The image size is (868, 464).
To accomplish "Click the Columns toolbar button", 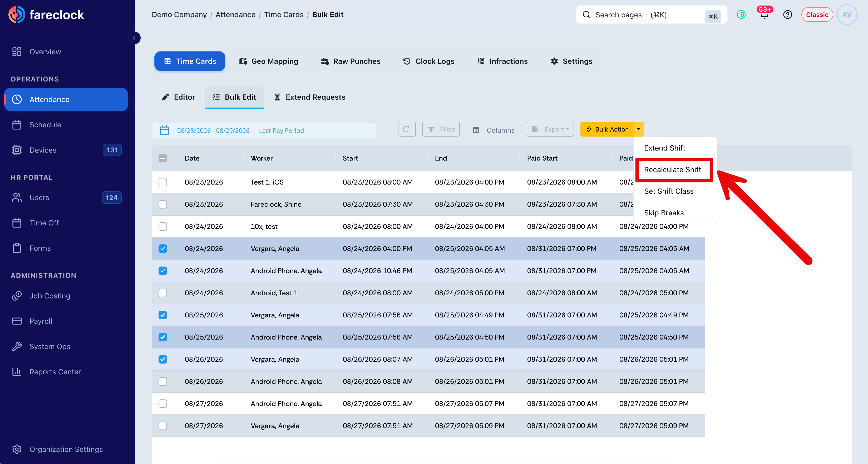I will pos(494,130).
